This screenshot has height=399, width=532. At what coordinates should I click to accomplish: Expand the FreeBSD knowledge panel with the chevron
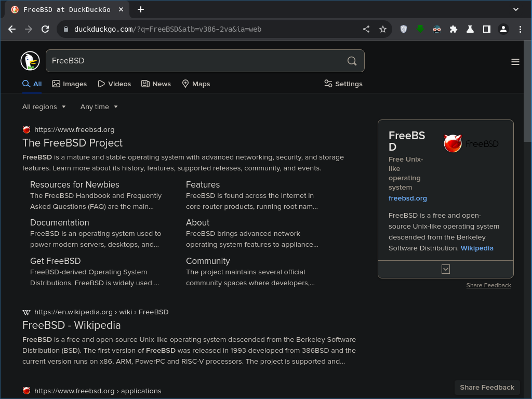coord(445,269)
